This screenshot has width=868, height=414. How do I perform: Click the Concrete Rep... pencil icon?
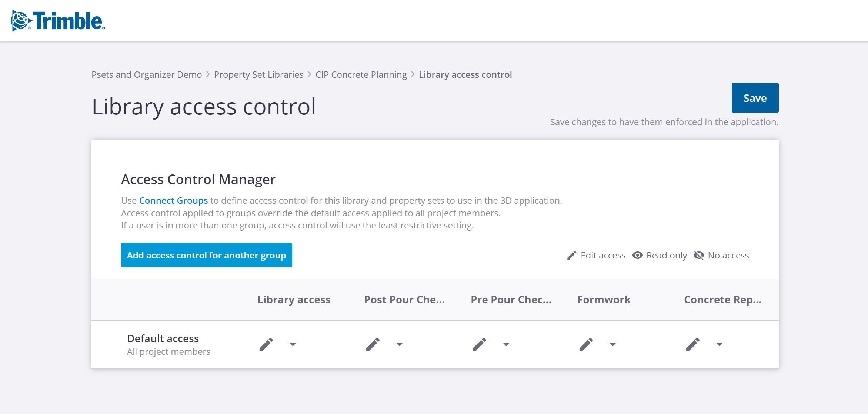693,344
